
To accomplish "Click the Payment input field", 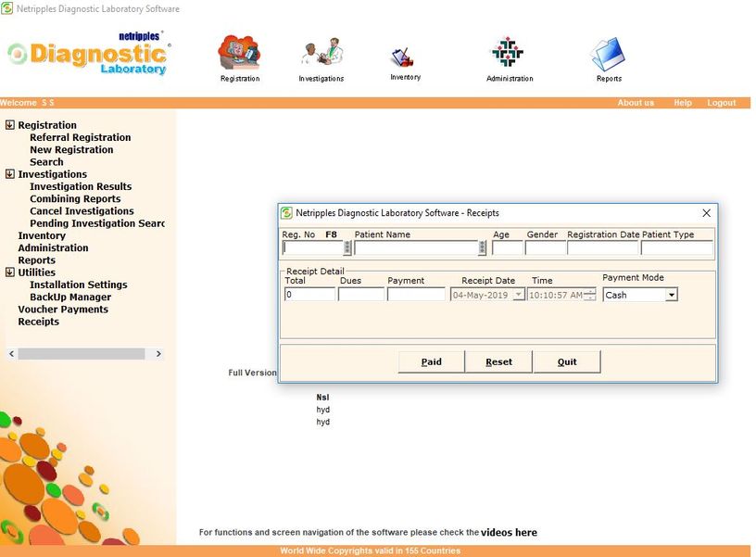I will click(x=416, y=294).
